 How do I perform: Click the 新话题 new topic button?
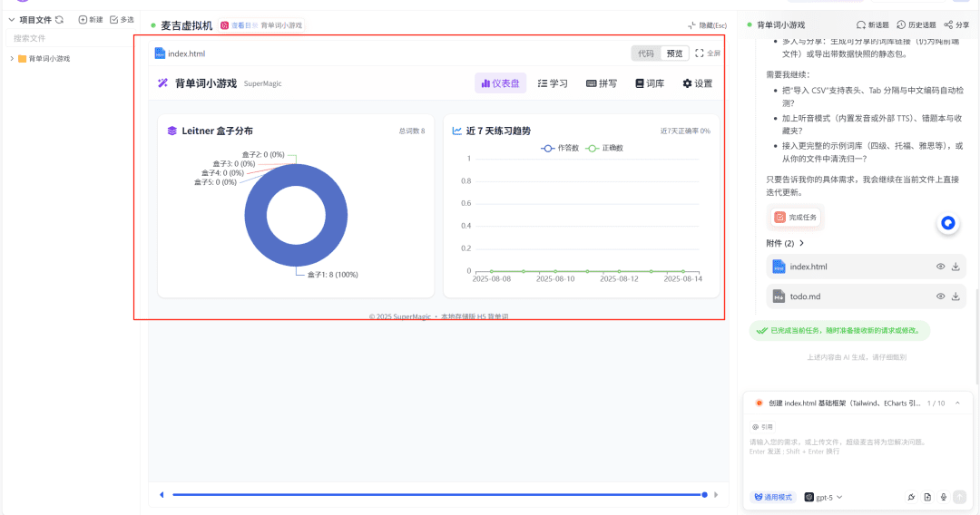pos(872,25)
